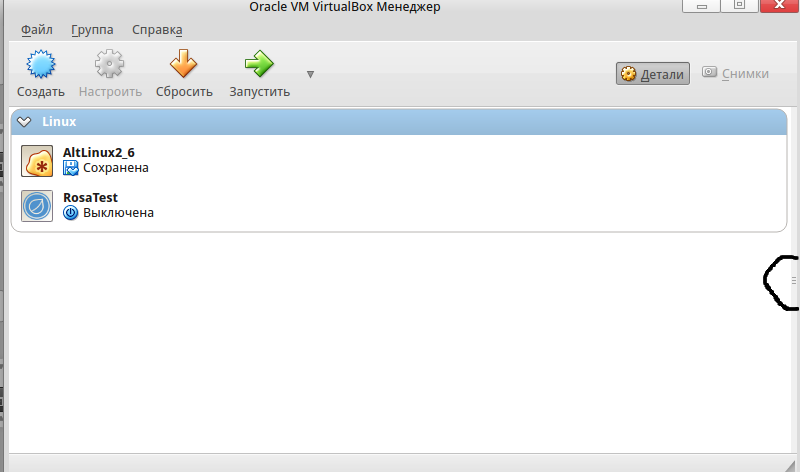Switch to the Детали view button
Viewport: 800px width, 472px height.
[x=653, y=74]
